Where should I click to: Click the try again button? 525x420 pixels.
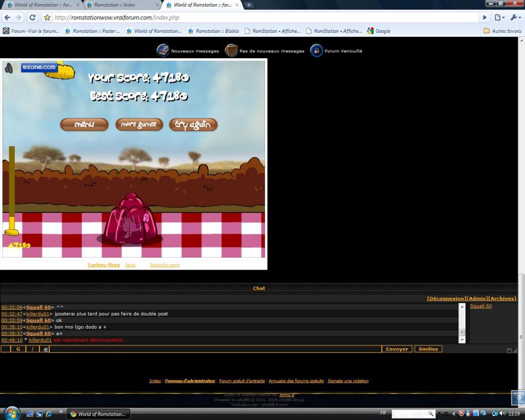pyautogui.click(x=193, y=125)
